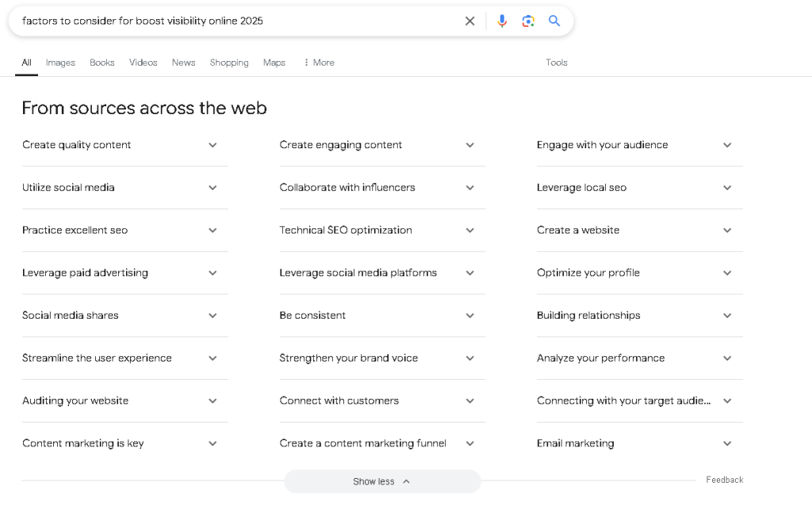The height and width of the screenshot is (509, 812).
Task: Expand the 'Create quality content' entry
Action: (x=213, y=145)
